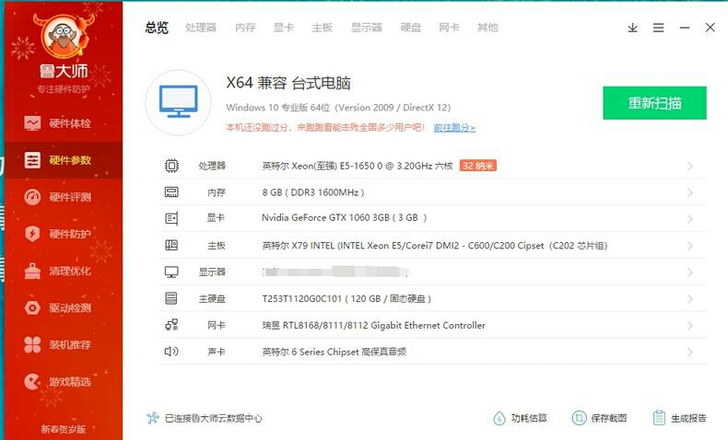The height and width of the screenshot is (440, 728).
Task: Click the T253T1120G0C101 disk text
Action: (x=346, y=299)
